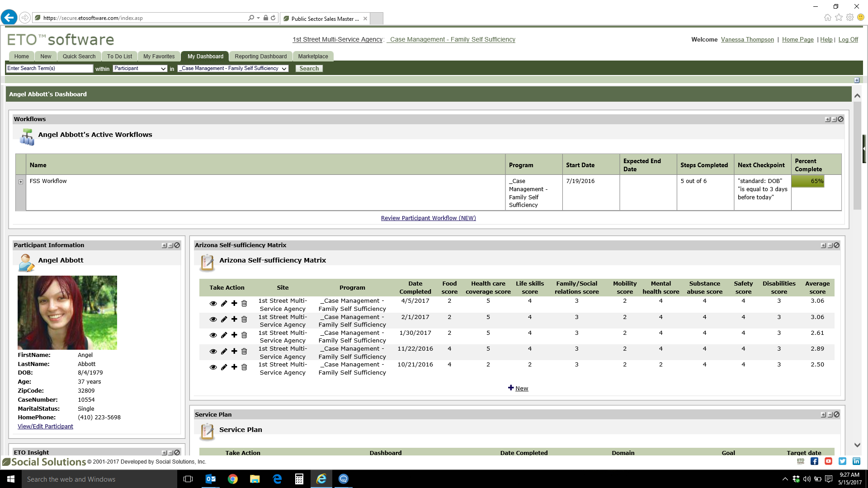Click the workflow diagram icon in Workflows panel
Viewport: 868px width, 488px height.
click(x=27, y=137)
